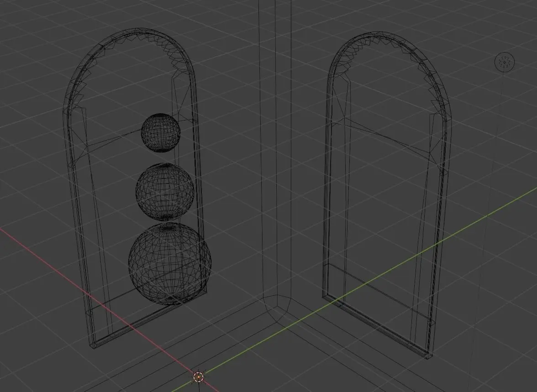This screenshot has width=537, height=392.
Task: Select the middle wireframe sphere
Action: point(165,192)
